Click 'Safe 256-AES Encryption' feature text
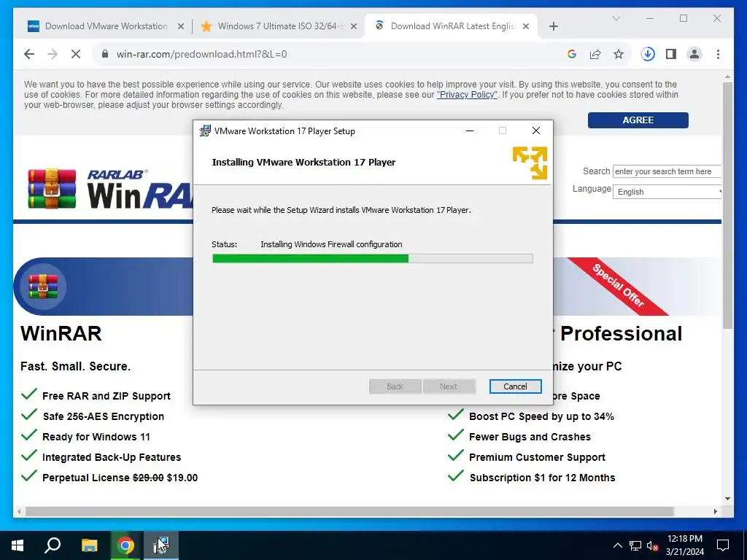This screenshot has width=747, height=560. (104, 416)
